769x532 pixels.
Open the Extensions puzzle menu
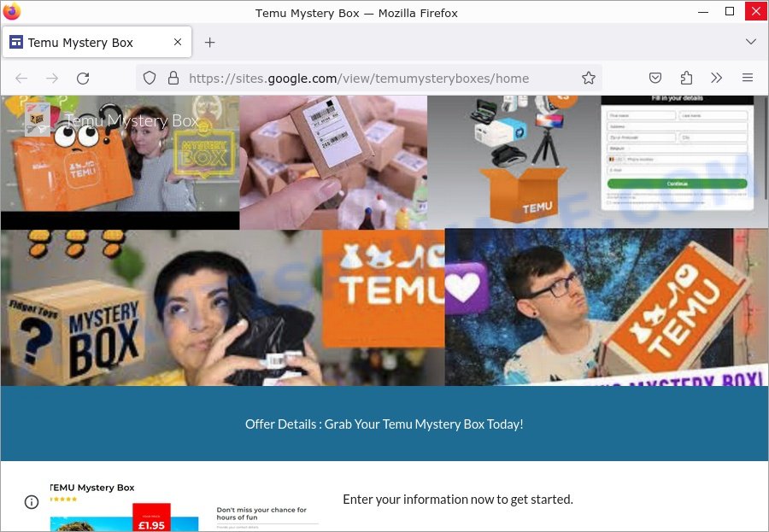(x=686, y=78)
